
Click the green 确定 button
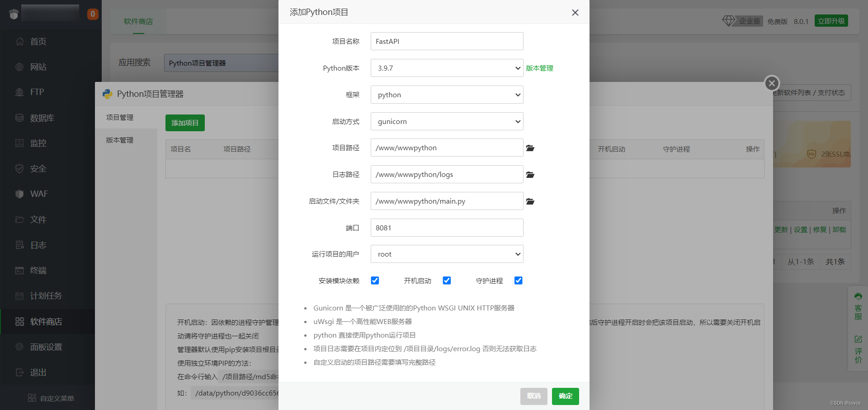point(565,396)
